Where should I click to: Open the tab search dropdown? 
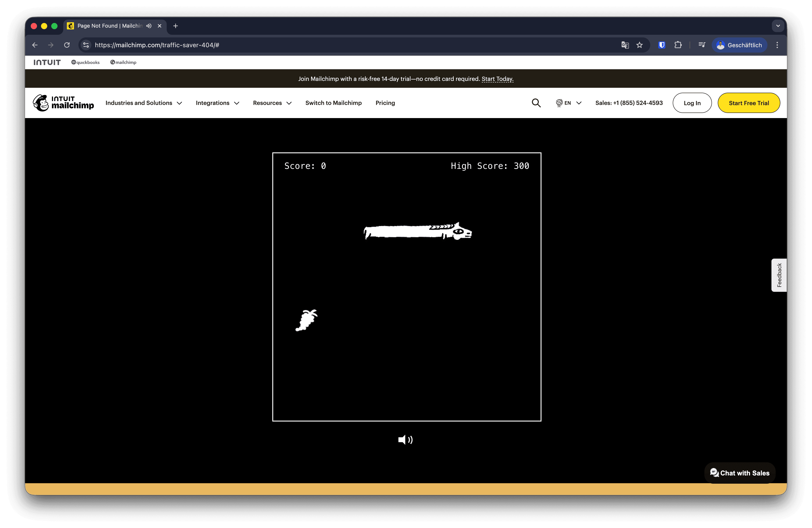778,26
